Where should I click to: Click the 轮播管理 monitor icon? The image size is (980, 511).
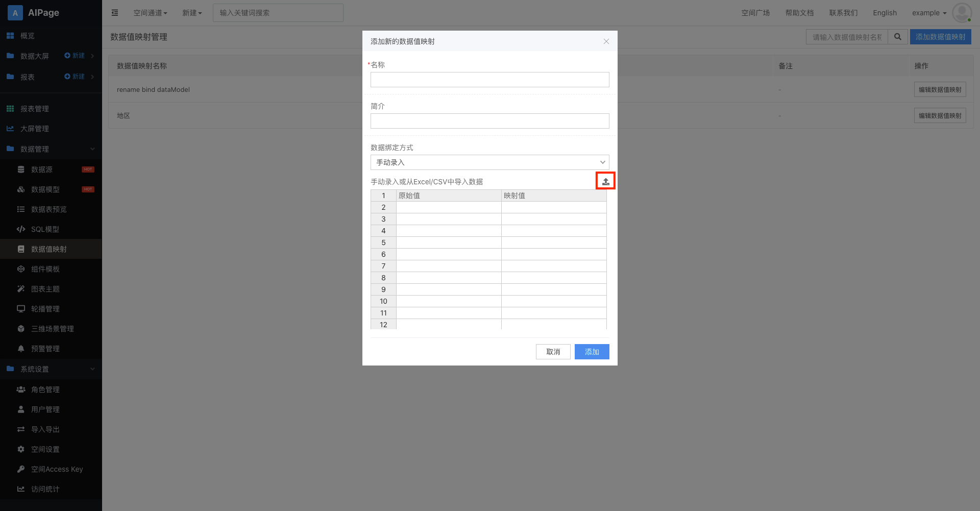[21, 309]
